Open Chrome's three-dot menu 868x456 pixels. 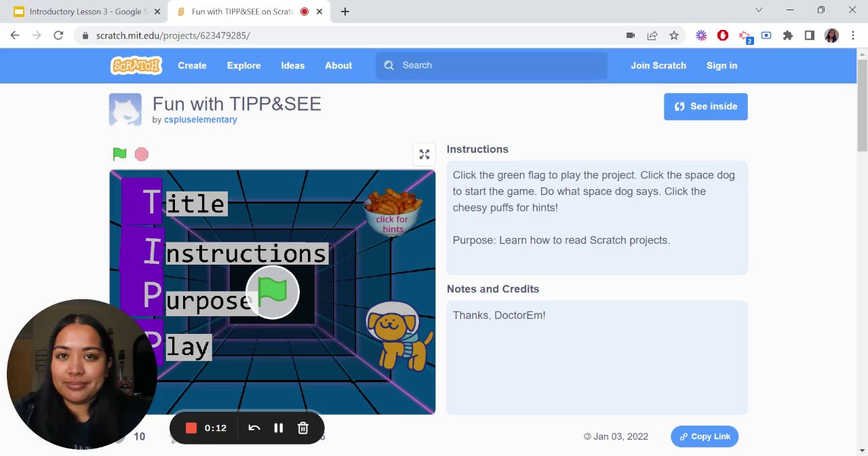(853, 35)
